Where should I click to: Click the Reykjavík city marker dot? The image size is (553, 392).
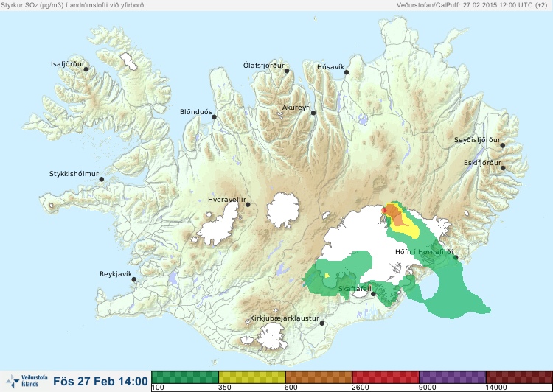point(134,279)
